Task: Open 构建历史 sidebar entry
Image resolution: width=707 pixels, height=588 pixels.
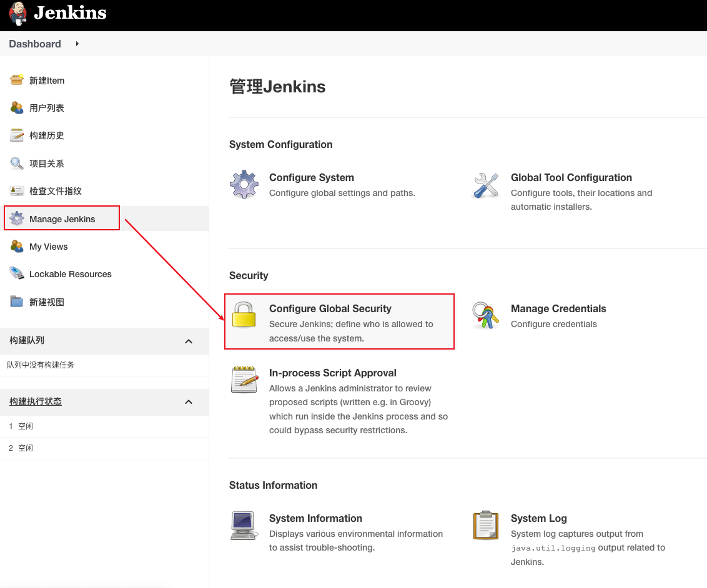Action: [x=46, y=135]
